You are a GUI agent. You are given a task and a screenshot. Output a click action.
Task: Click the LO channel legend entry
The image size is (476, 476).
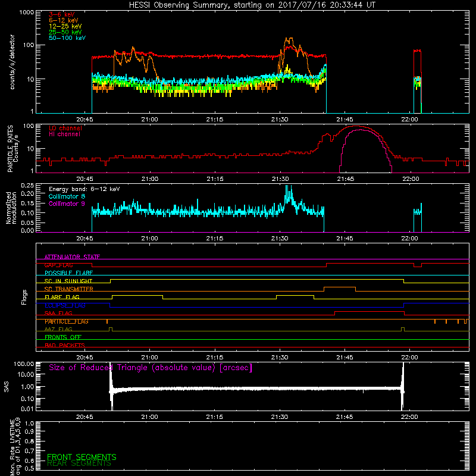pyautogui.click(x=65, y=128)
